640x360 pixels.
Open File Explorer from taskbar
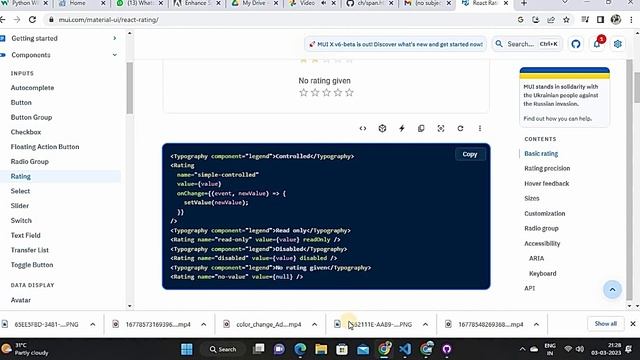coord(321,349)
